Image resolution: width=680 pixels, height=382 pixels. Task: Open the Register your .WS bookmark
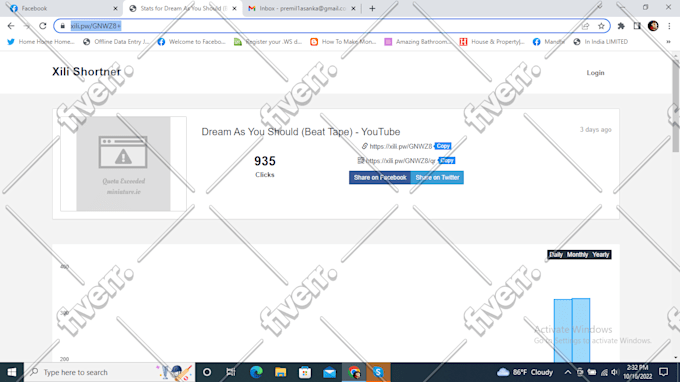click(x=268, y=42)
